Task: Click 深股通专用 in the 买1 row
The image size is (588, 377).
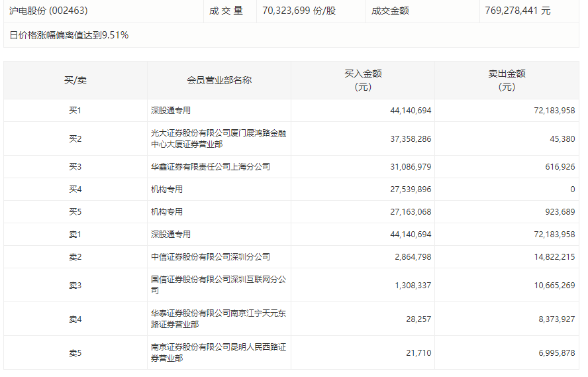Action: tap(171, 110)
